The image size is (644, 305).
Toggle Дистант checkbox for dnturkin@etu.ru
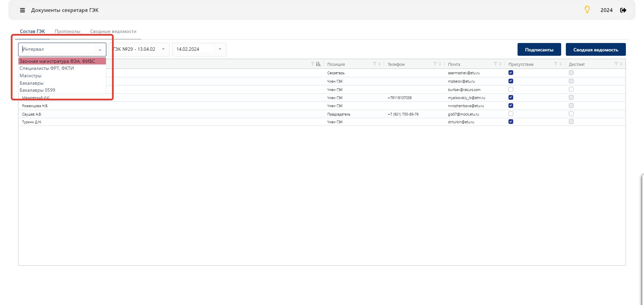coord(571,122)
